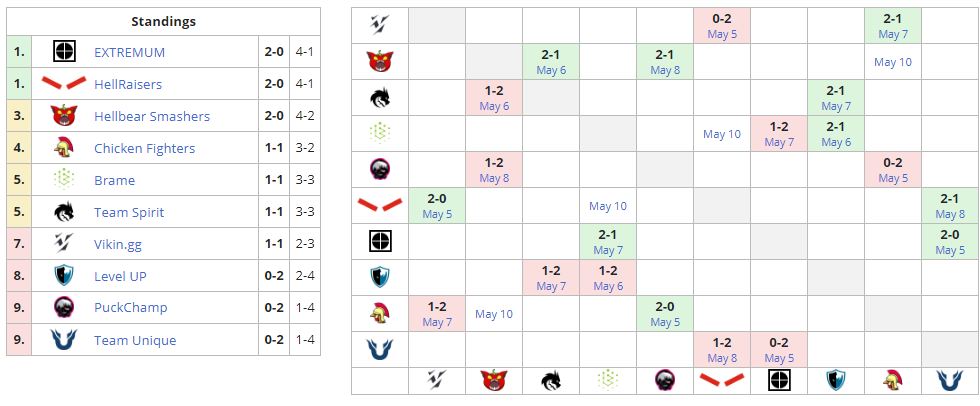Follow the Hellbear Smashers name link in standings
This screenshot has height=406, width=980.
coord(151,116)
